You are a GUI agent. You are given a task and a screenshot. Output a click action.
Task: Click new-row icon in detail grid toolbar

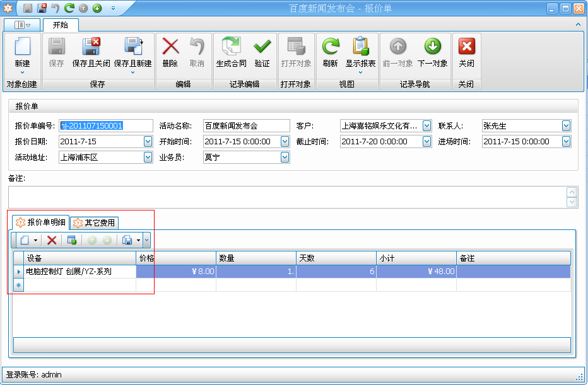(x=25, y=240)
